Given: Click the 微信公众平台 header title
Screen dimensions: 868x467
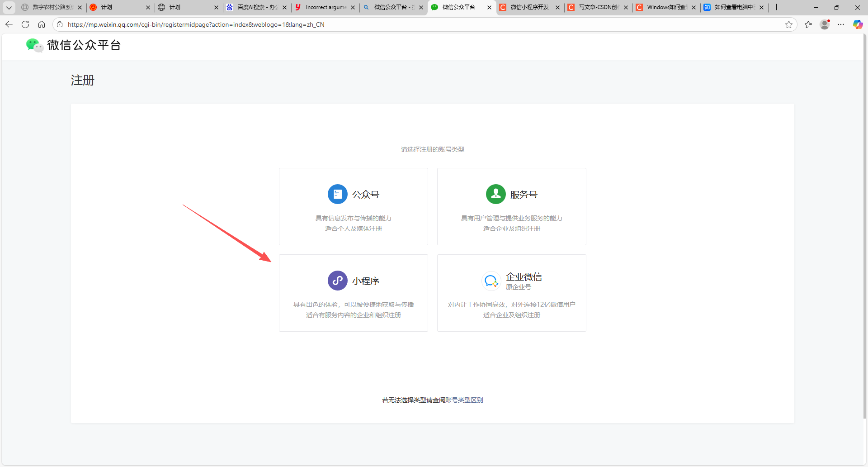Looking at the screenshot, I should click(x=84, y=45).
